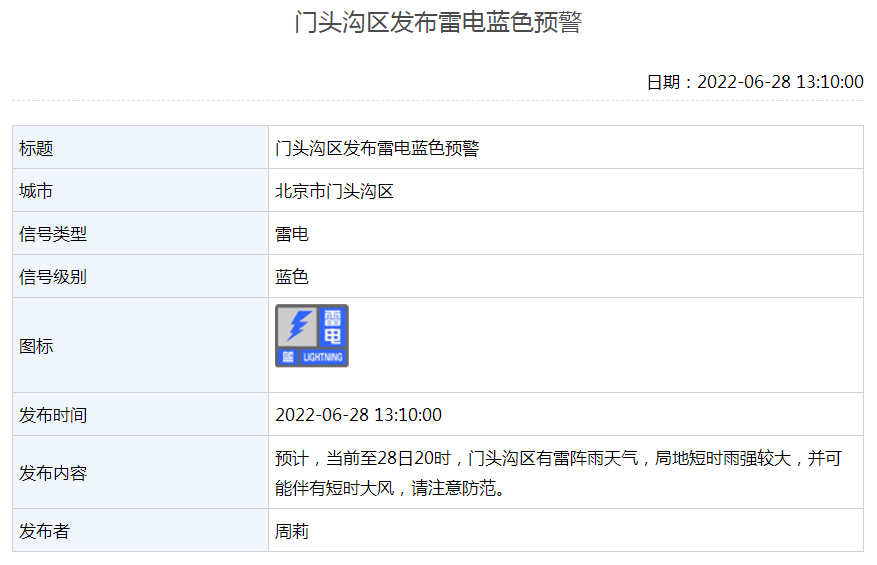
Task: Click the 信号级别 row label
Action: pyautogui.click(x=53, y=277)
